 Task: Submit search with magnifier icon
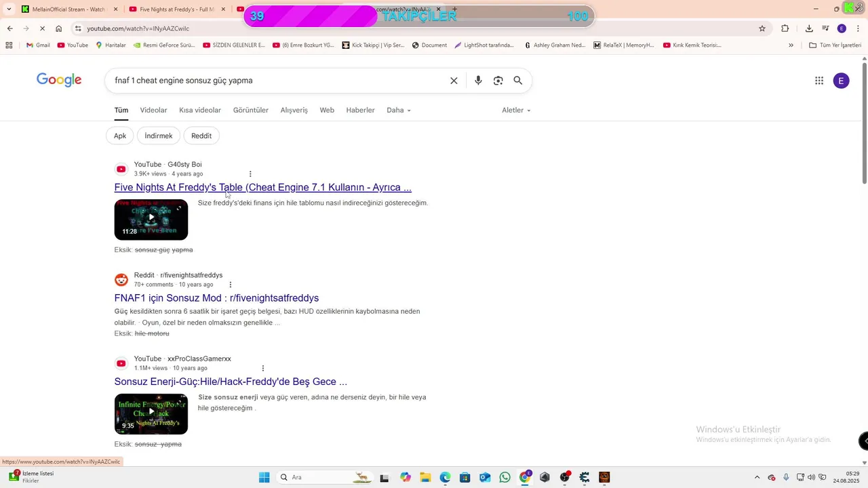pyautogui.click(x=518, y=81)
